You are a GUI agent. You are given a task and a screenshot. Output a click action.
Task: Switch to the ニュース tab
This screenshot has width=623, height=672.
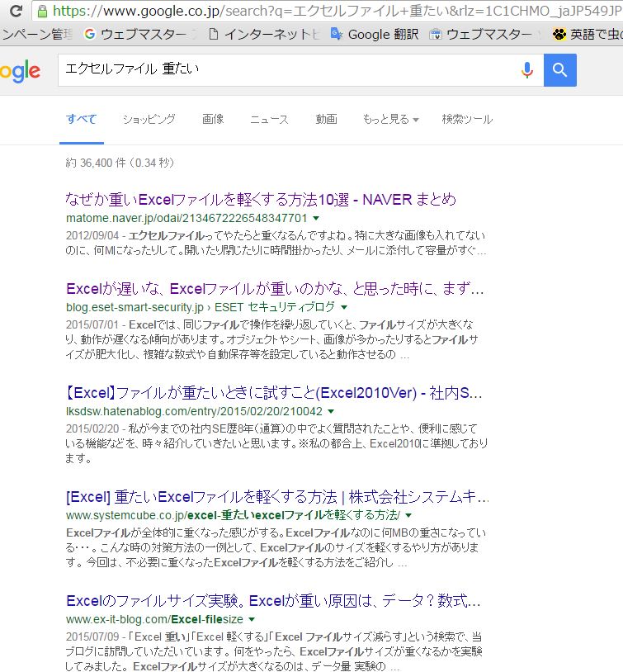[x=269, y=119]
